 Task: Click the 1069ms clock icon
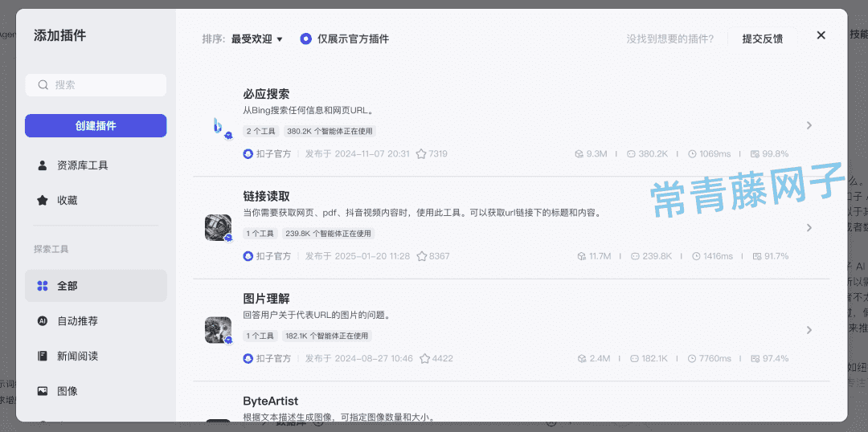(692, 154)
